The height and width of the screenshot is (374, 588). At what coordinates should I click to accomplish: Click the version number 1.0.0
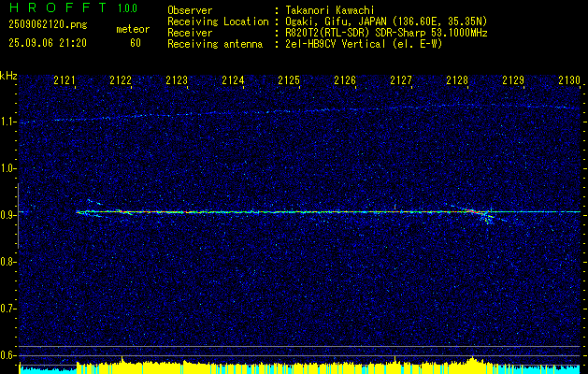coord(127,8)
